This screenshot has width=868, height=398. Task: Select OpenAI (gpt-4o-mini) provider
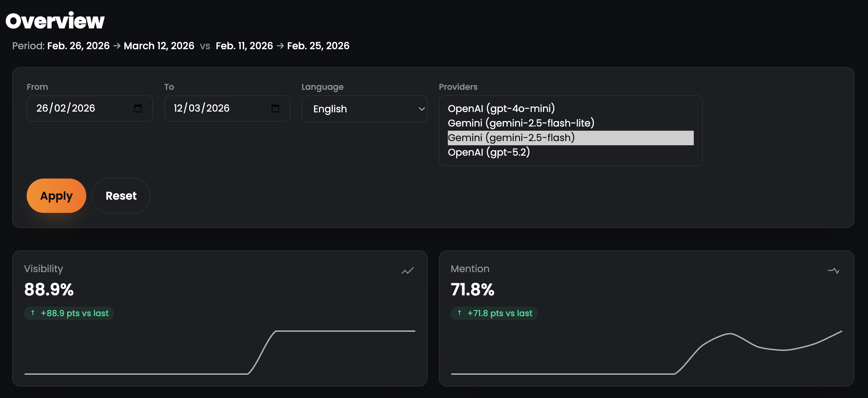(x=501, y=109)
